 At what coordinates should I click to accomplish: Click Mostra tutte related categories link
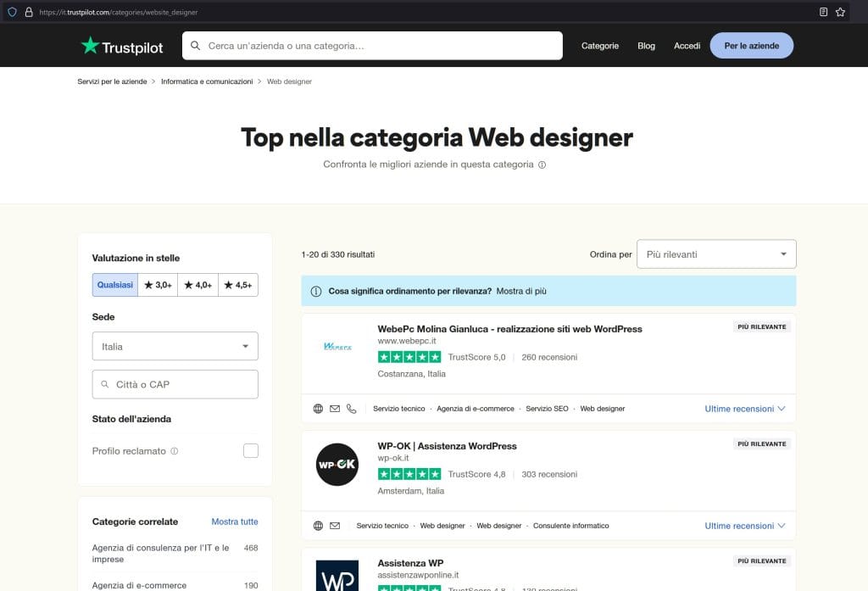(235, 521)
